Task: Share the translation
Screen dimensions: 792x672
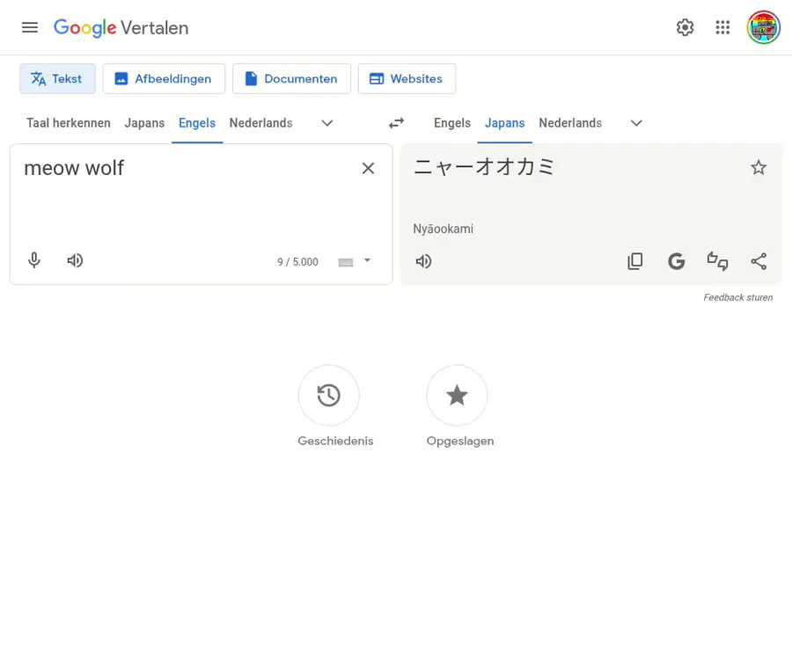Action: [x=759, y=261]
